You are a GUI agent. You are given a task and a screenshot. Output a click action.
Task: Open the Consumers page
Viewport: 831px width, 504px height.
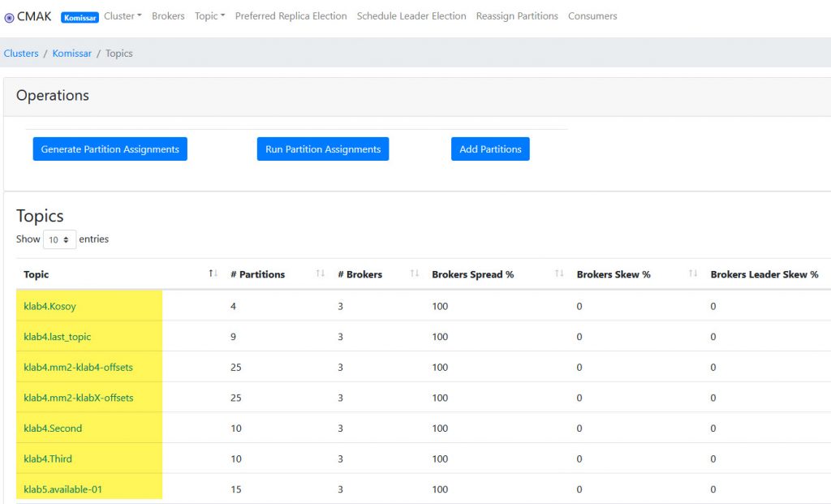pos(592,16)
